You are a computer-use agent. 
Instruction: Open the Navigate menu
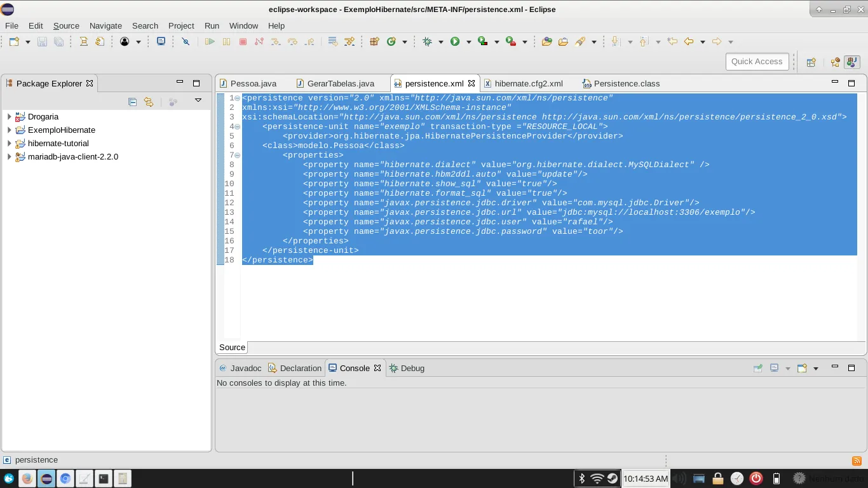[105, 26]
